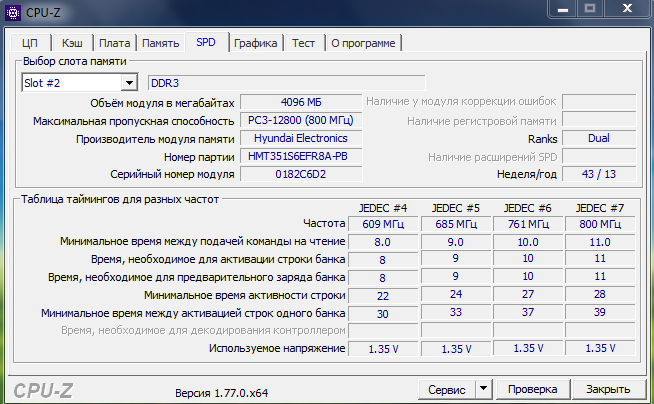The image size is (654, 404).
Task: Select the 4096 МБ module size field
Action: tap(300, 102)
